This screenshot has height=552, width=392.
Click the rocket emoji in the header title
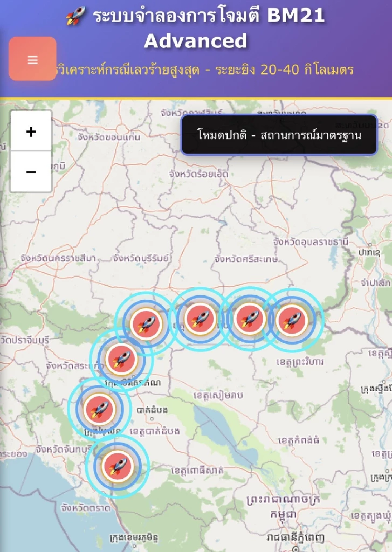click(76, 16)
